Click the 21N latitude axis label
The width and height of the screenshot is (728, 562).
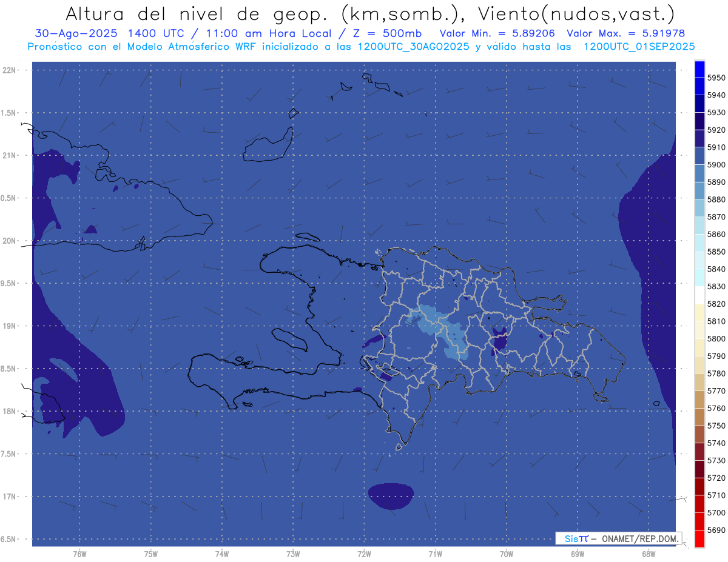coord(10,156)
